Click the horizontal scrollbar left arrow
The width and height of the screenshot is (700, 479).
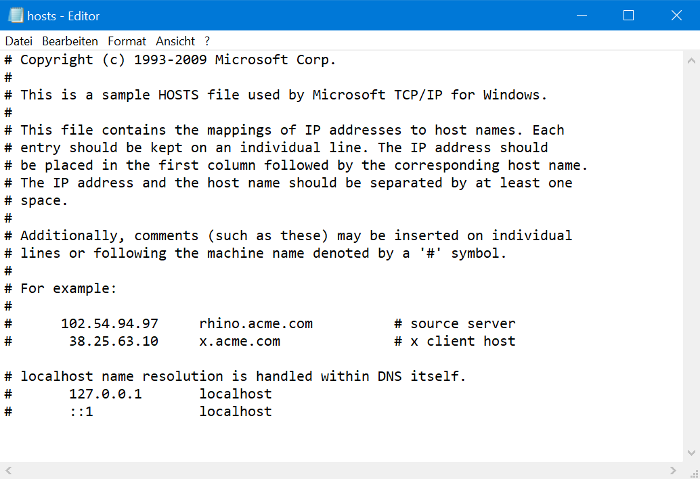pyautogui.click(x=8, y=470)
